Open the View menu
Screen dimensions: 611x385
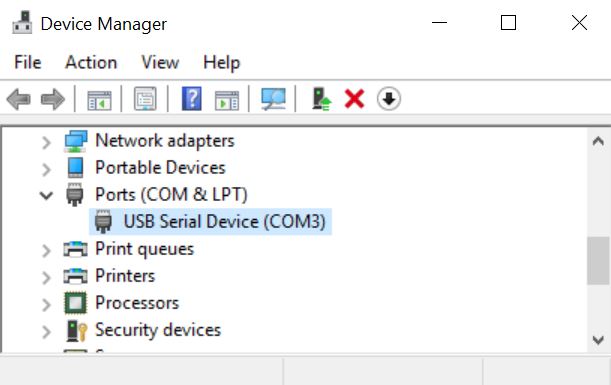160,62
